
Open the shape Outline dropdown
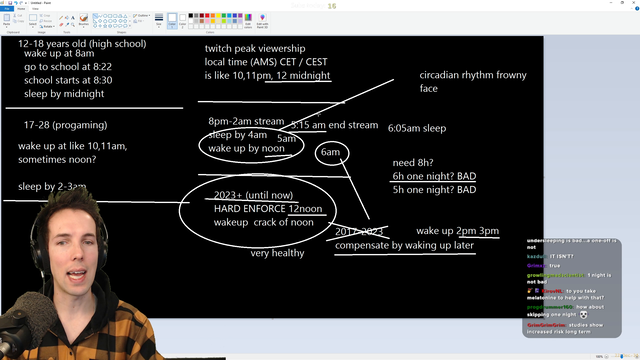click(x=142, y=16)
